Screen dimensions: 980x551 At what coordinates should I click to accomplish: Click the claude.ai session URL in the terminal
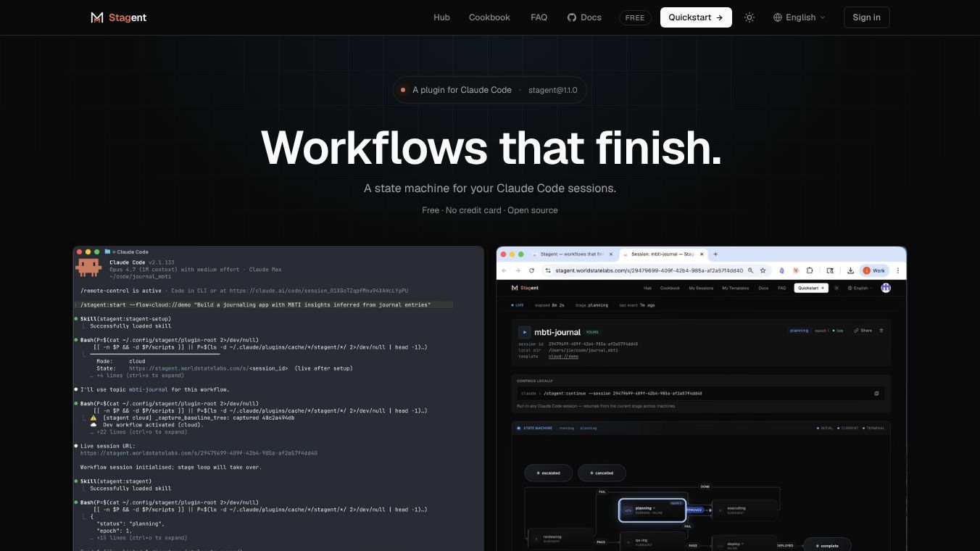point(319,291)
